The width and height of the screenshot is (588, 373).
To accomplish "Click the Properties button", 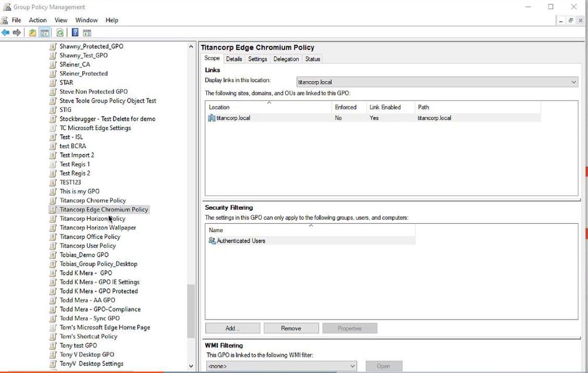I will tap(349, 328).
